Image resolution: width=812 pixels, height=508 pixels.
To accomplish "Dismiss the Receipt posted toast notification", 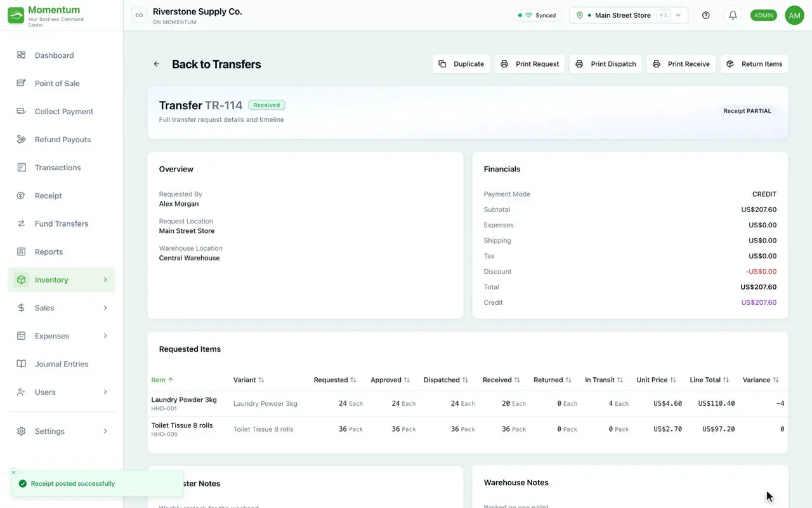I will [14, 472].
